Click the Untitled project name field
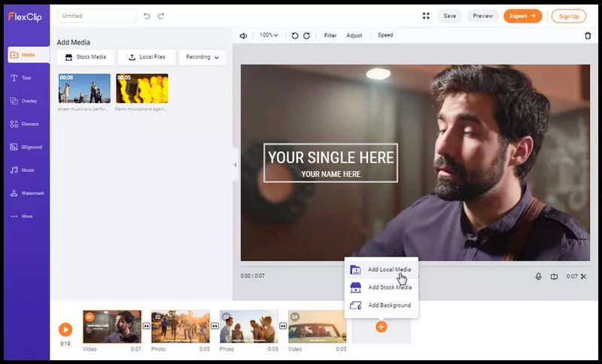 (97, 16)
